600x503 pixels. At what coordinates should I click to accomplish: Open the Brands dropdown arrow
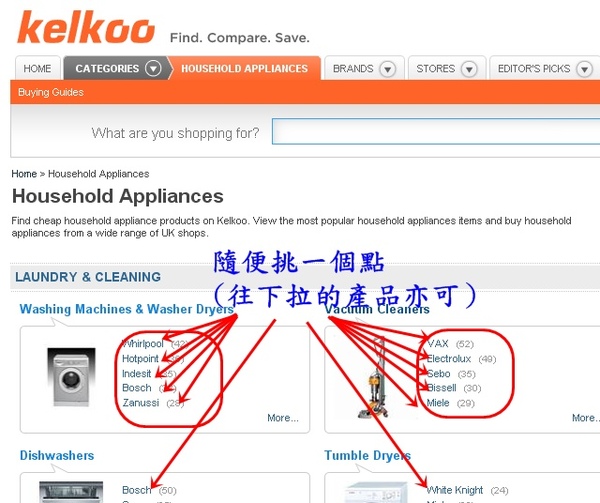[387, 69]
